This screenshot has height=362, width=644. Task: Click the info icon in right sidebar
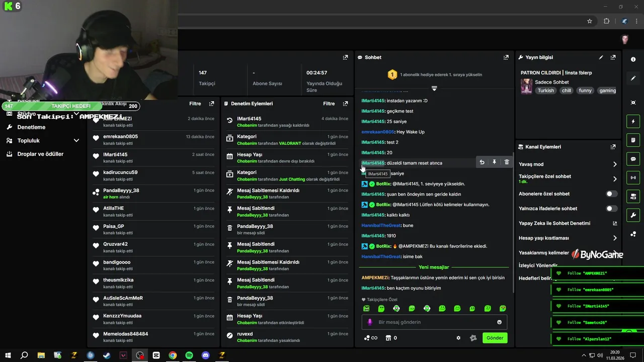[633, 59]
